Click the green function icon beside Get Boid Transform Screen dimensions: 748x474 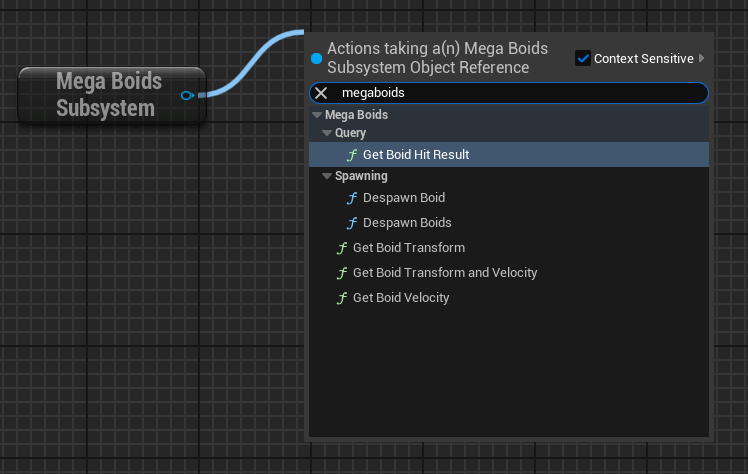pos(342,248)
